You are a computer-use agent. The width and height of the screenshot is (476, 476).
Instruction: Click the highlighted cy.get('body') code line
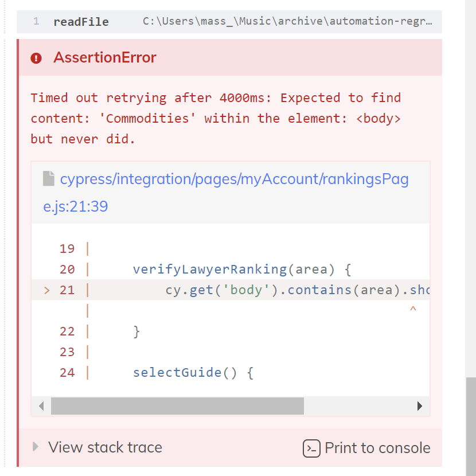coord(287,290)
